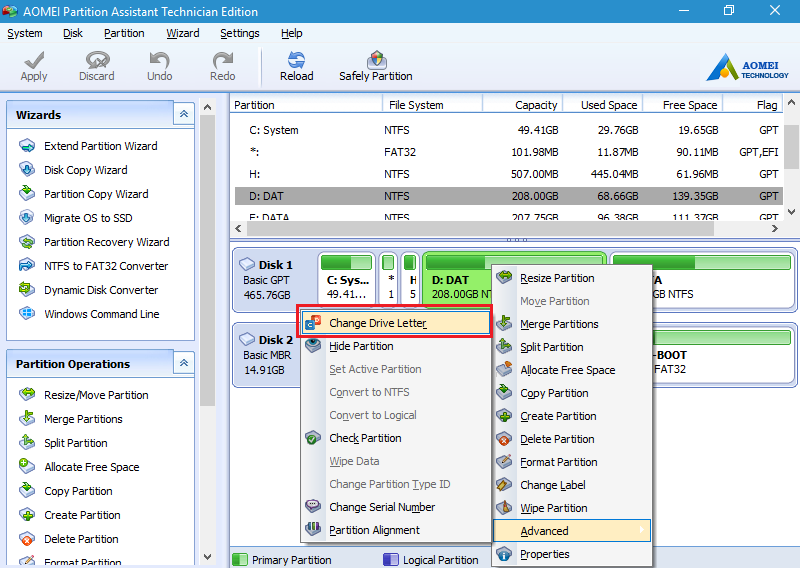This screenshot has width=800, height=568.
Task: Click the Apply checkmark toolbar icon
Action: coord(34,60)
